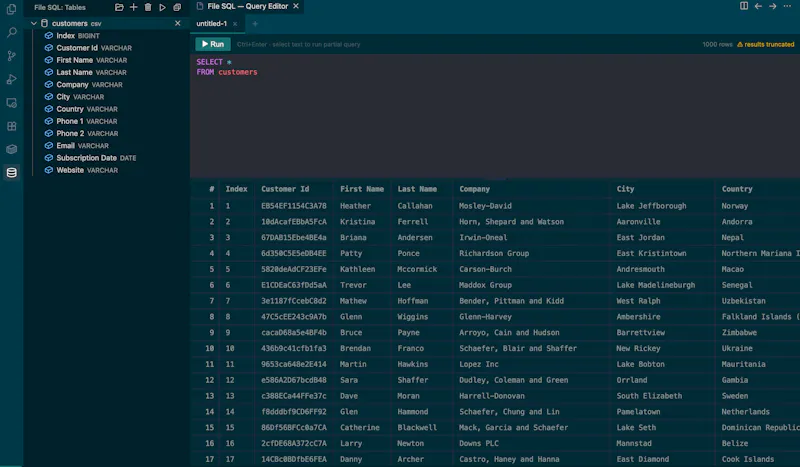800x467 pixels.
Task: Open the File SQL database view
Action: [x=11, y=173]
